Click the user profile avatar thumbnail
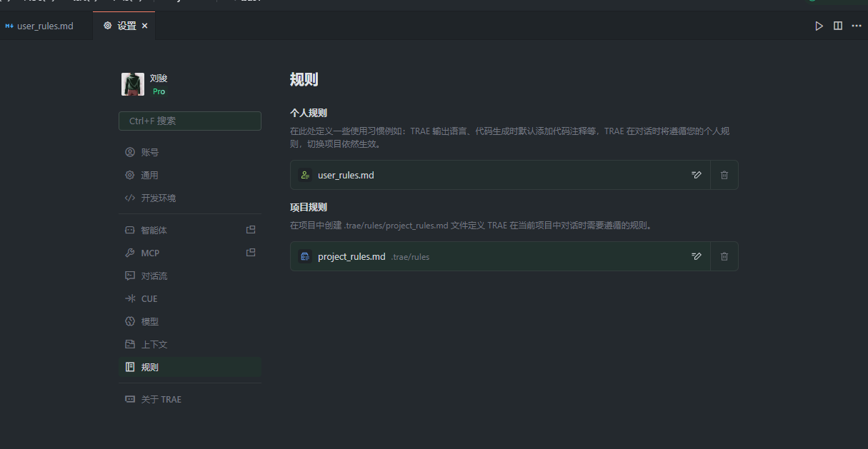 pyautogui.click(x=133, y=84)
